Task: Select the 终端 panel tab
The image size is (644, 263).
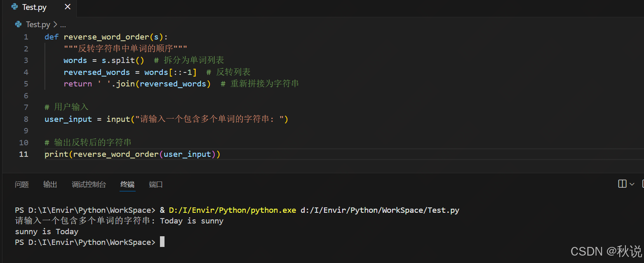Action: tap(127, 184)
